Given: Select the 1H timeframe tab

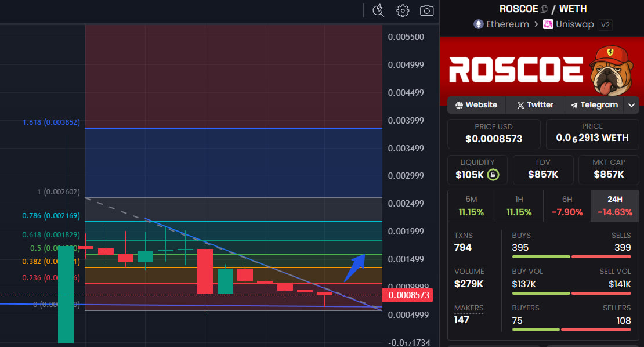Looking at the screenshot, I should [x=519, y=206].
